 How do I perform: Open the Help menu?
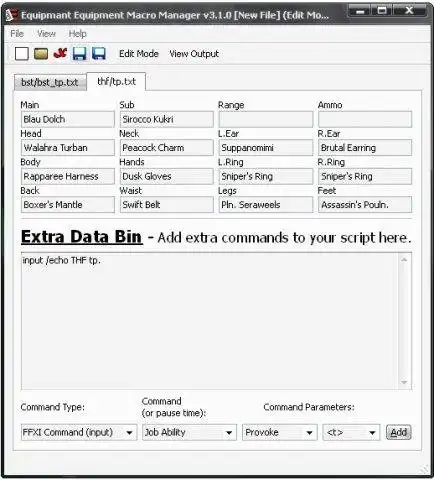77,34
